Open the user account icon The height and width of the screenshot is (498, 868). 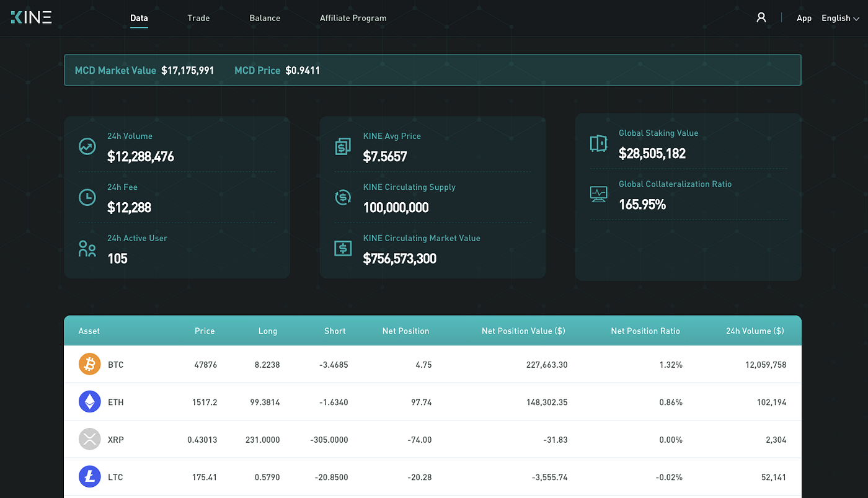tap(761, 17)
